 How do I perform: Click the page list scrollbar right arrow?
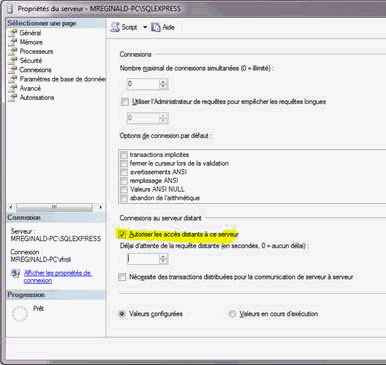(101, 207)
